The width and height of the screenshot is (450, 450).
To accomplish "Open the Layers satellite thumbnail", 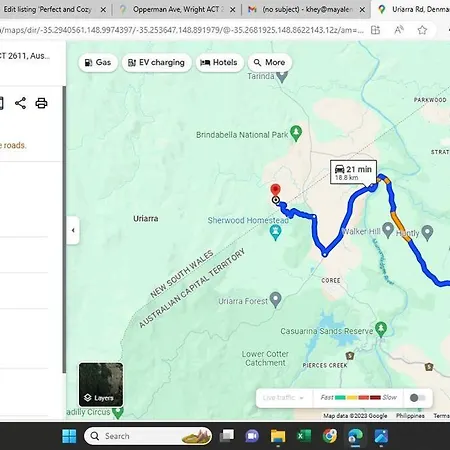I will pos(101,385).
